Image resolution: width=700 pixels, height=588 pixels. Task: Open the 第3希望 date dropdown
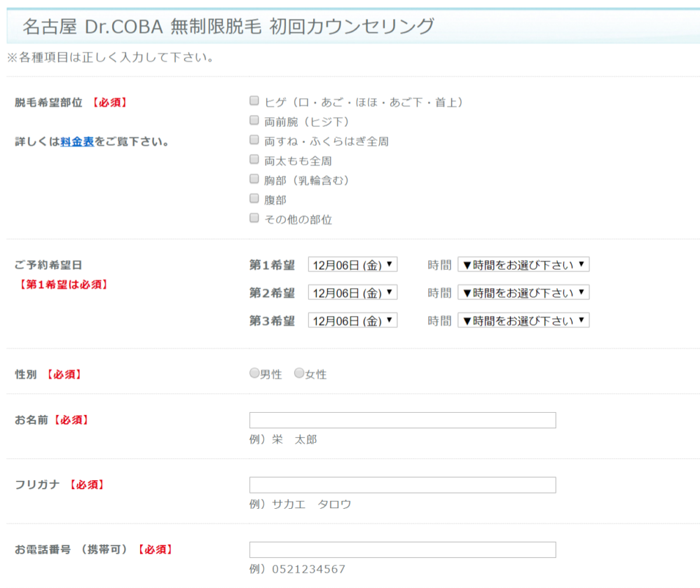(352, 320)
